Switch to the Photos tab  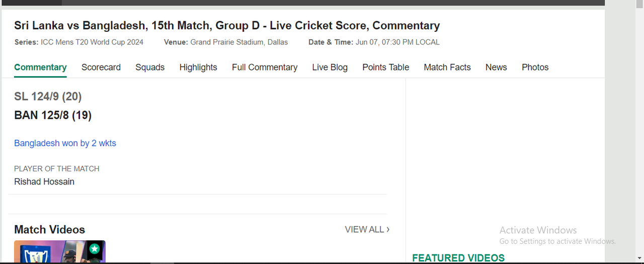click(535, 68)
